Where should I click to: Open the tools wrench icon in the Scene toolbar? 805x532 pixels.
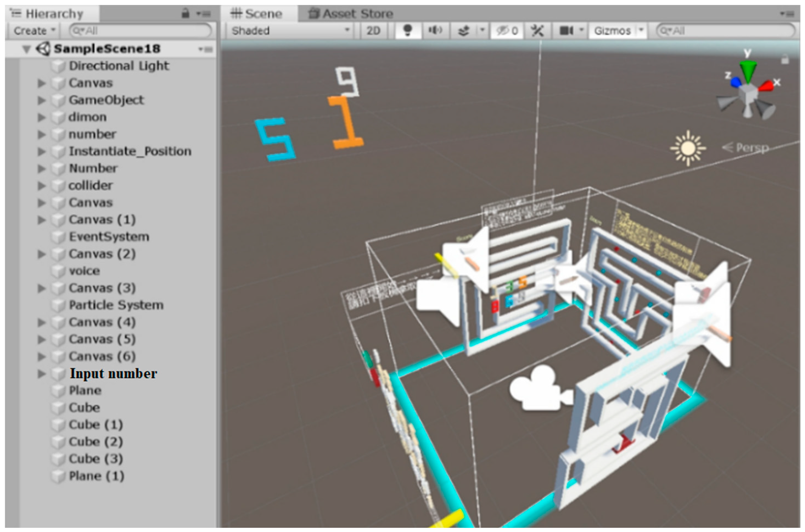coord(537,31)
